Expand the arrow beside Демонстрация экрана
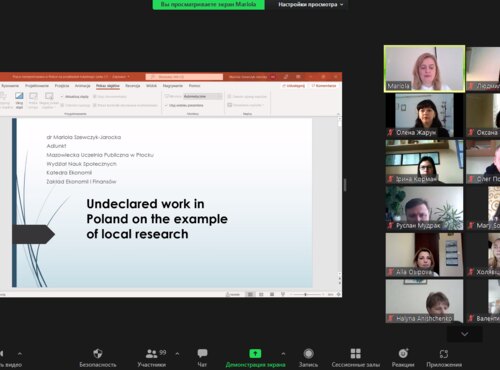This screenshot has height=370, width=500. (283, 354)
